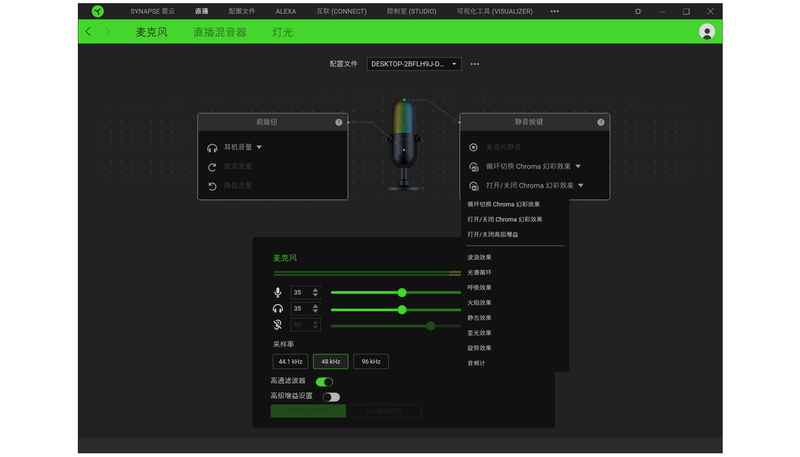
Task: Open profile options three-dot menu
Action: point(474,64)
